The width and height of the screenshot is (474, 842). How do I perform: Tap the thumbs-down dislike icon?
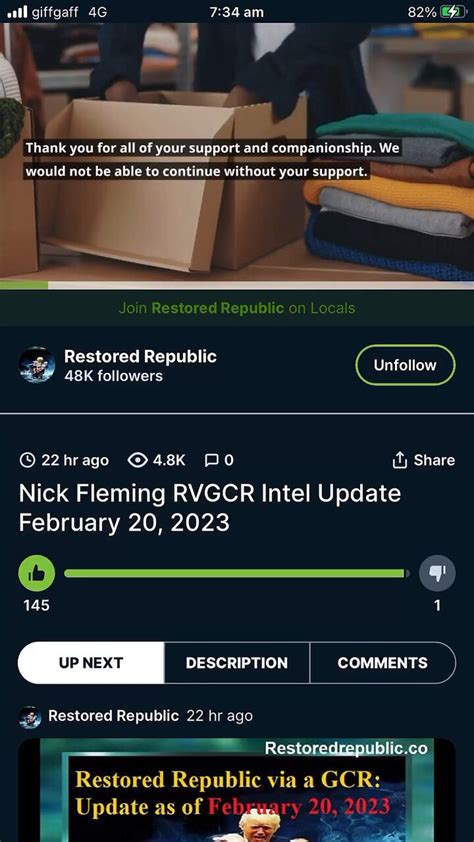pos(437,573)
